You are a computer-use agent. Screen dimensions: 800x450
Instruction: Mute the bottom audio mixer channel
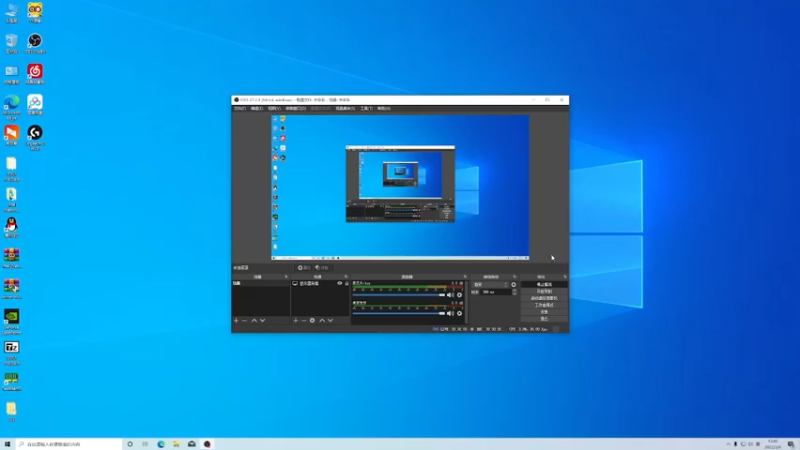coord(450,313)
